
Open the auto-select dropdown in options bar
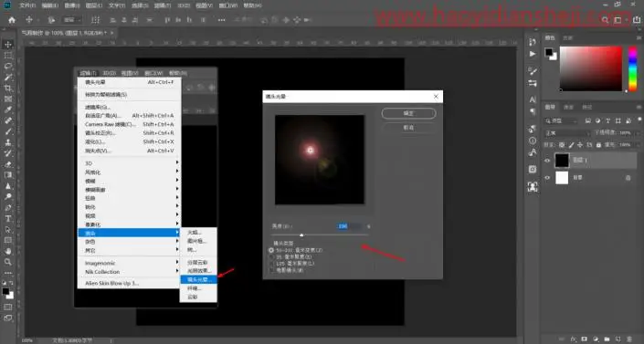(72, 20)
